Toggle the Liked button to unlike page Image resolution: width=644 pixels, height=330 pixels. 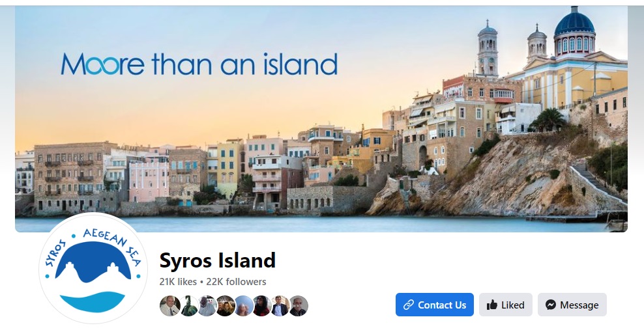click(x=506, y=305)
